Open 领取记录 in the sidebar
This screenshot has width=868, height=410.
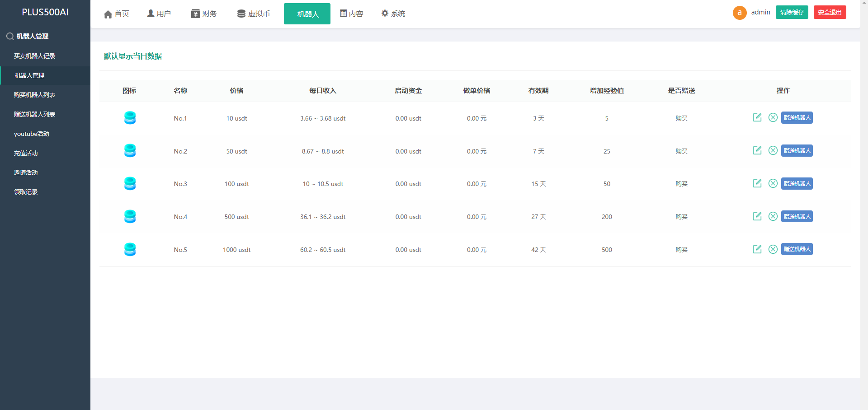(26, 192)
